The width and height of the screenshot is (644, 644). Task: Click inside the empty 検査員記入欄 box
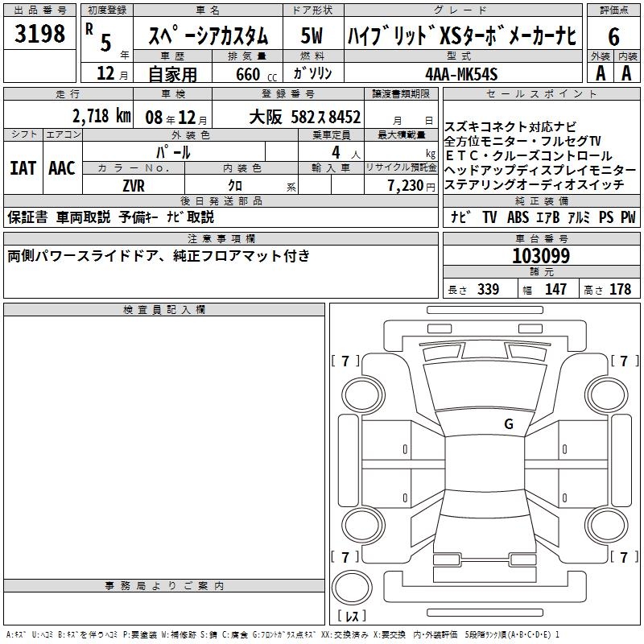[x=164, y=443]
